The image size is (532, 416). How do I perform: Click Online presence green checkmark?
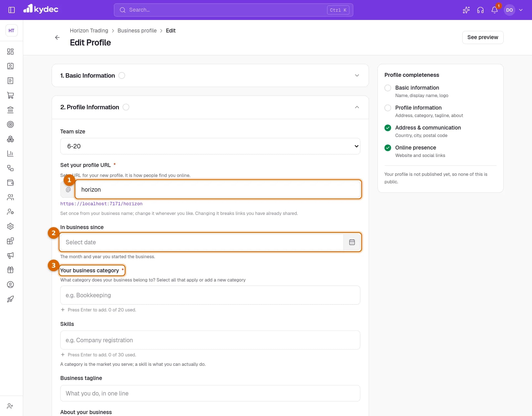pyautogui.click(x=388, y=148)
